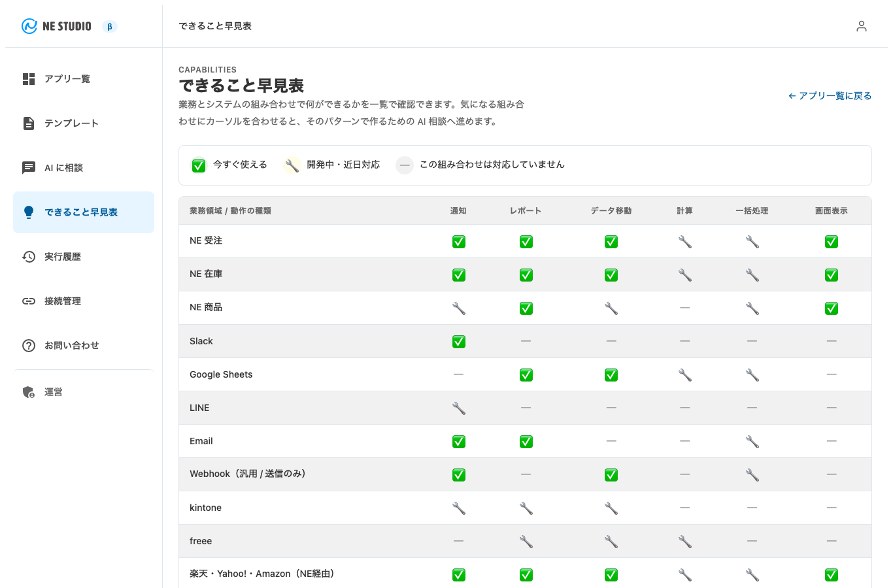
Task: Click the NE 商品 データ移動 wrench icon
Action: coord(611,308)
